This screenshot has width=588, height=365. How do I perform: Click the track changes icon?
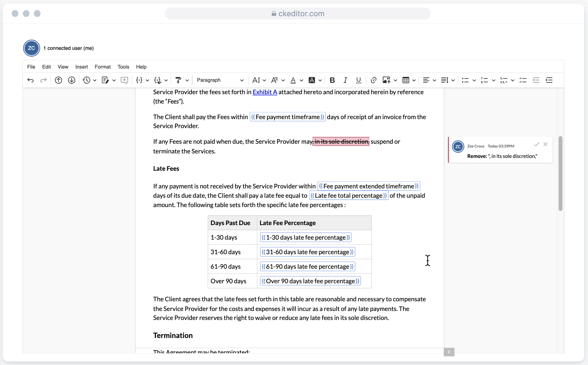[105, 80]
